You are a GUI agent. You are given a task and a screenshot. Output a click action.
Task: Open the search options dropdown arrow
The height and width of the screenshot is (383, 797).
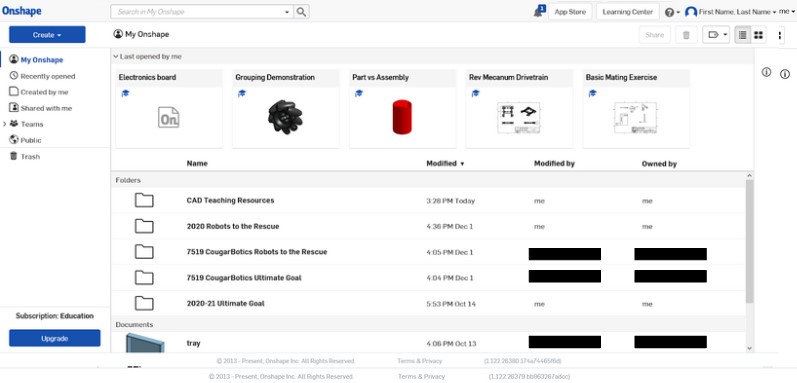[287, 12]
